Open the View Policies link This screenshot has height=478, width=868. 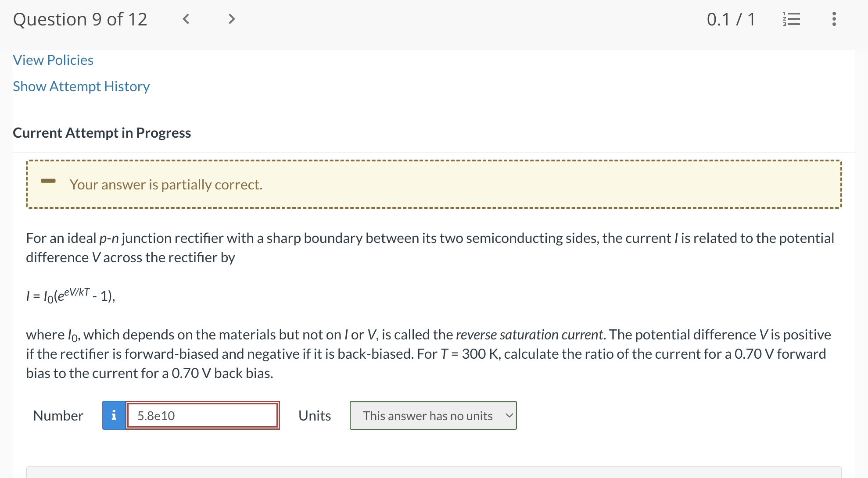[53, 60]
